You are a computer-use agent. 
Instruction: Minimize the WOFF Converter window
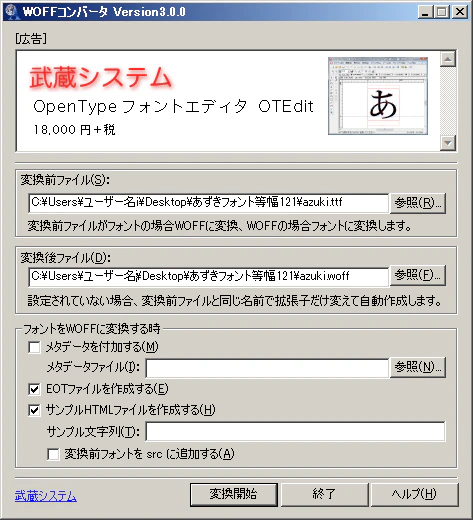[425, 12]
